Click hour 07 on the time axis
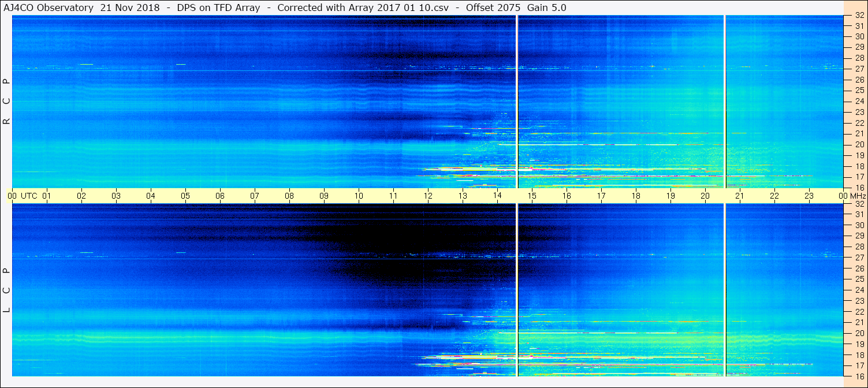Screen dimensions: 868x388 pyautogui.click(x=255, y=196)
